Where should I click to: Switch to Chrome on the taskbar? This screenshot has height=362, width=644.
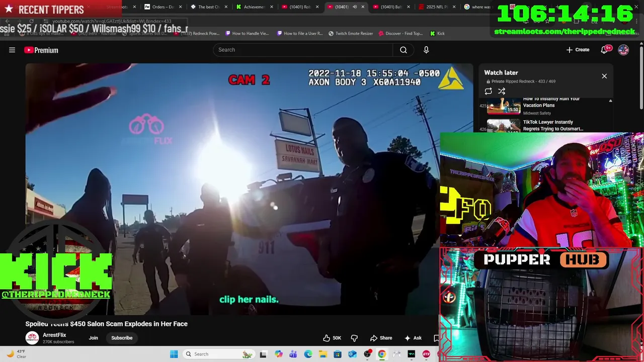point(382,354)
